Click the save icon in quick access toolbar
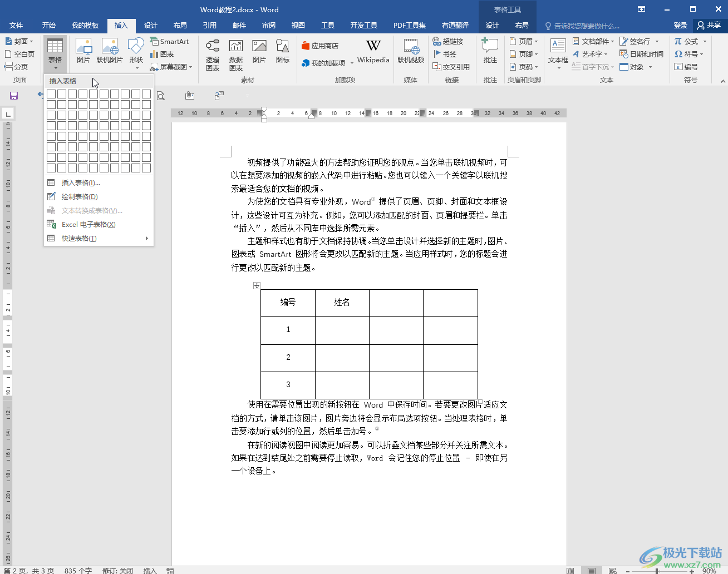Screen dimensions: 728x574 coord(14,96)
